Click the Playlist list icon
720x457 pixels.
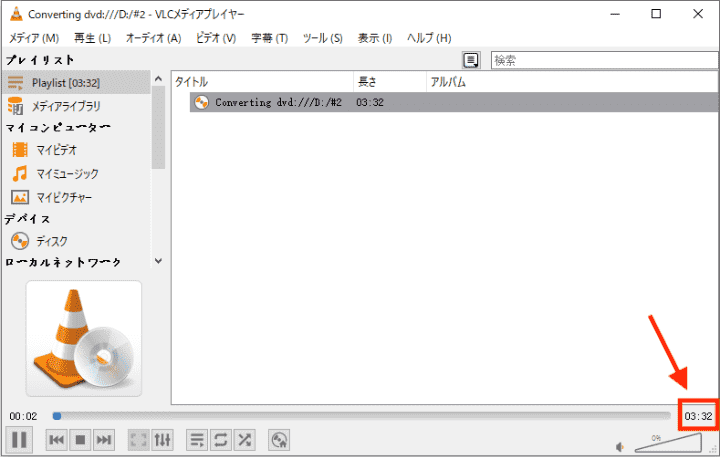(15, 83)
